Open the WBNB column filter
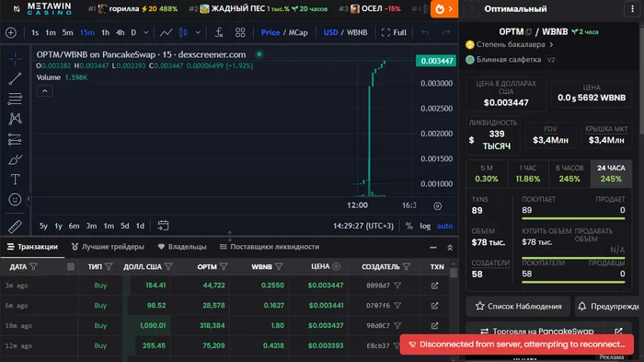644x362 pixels. click(279, 267)
